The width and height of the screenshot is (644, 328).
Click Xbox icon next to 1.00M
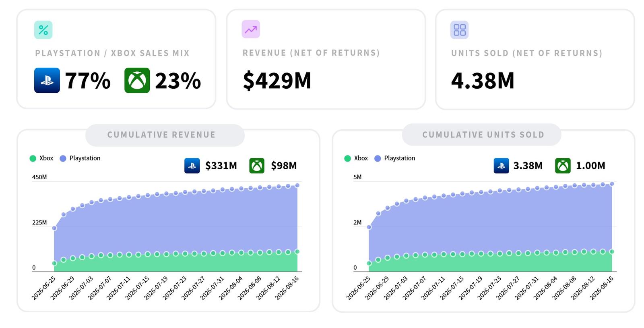tap(563, 166)
